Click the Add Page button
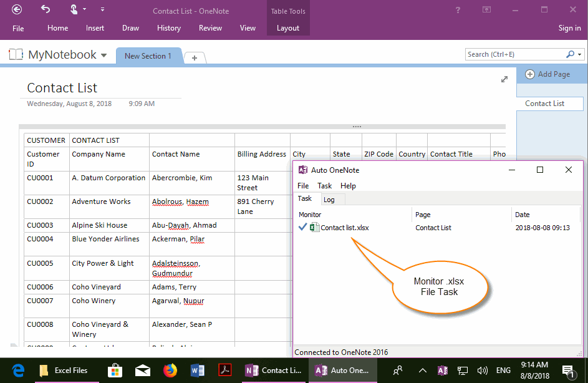588x383 pixels. pos(547,74)
